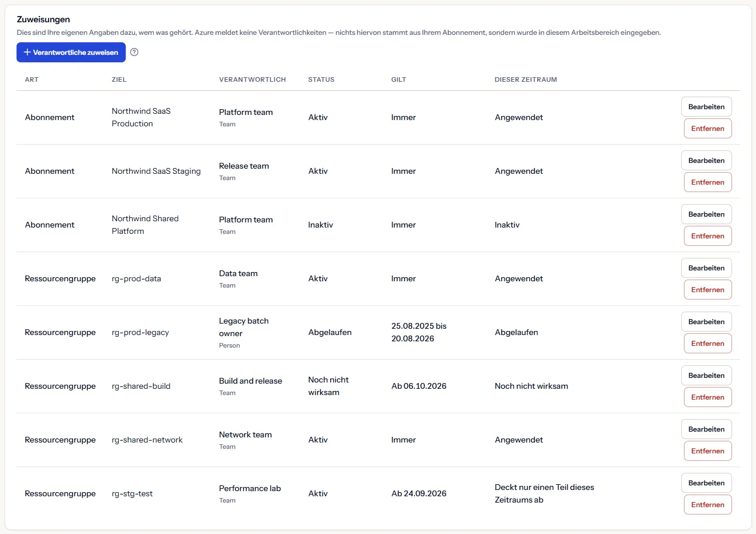Remove the rg-shared-network assignment
Image resolution: width=756 pixels, height=534 pixels.
point(707,451)
